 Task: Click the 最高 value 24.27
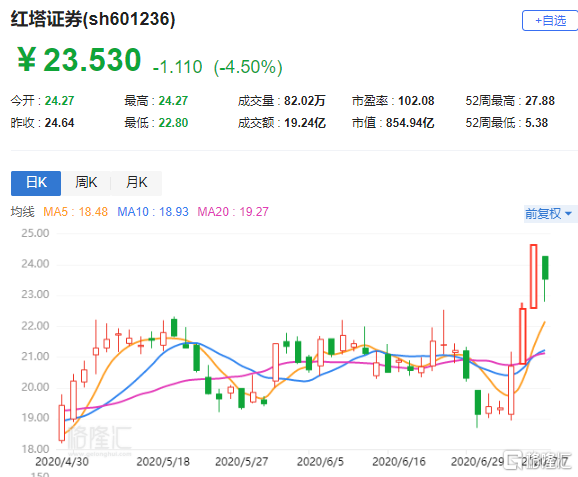pos(173,101)
